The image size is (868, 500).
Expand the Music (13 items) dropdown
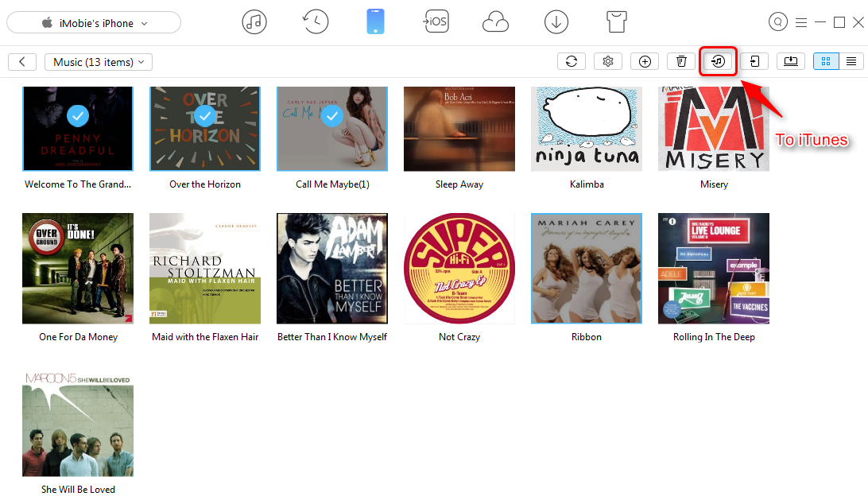99,62
